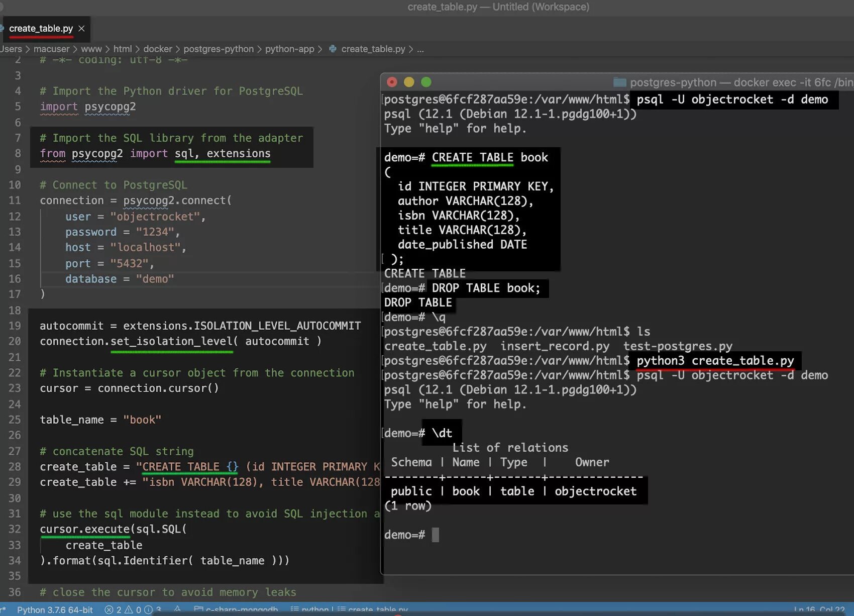Open the www breadcrumb segment

(91, 49)
